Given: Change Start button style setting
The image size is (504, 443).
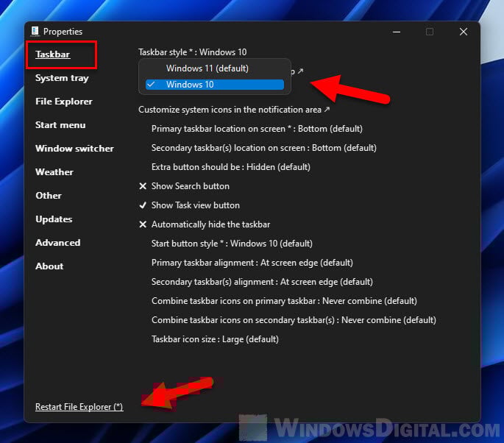Looking at the screenshot, I should [232, 244].
